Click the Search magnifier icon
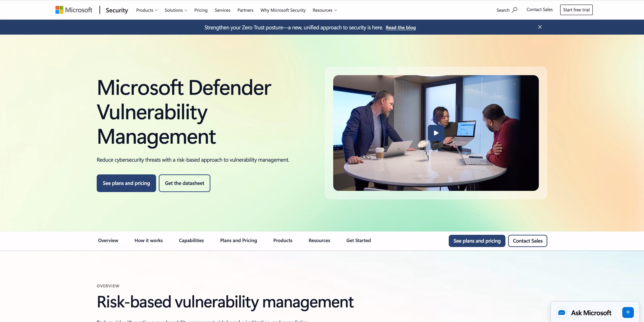The image size is (644, 322). (514, 10)
